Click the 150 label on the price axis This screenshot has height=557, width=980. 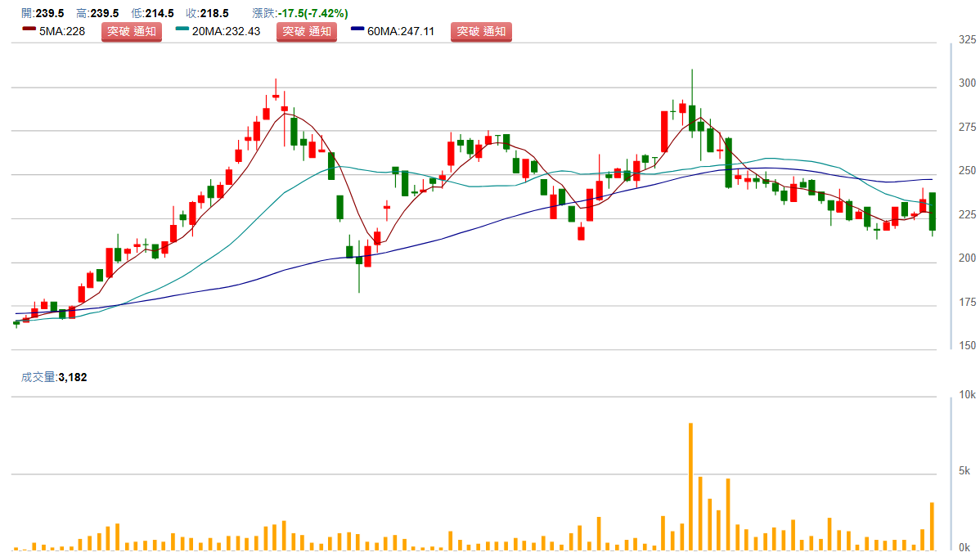coord(966,346)
